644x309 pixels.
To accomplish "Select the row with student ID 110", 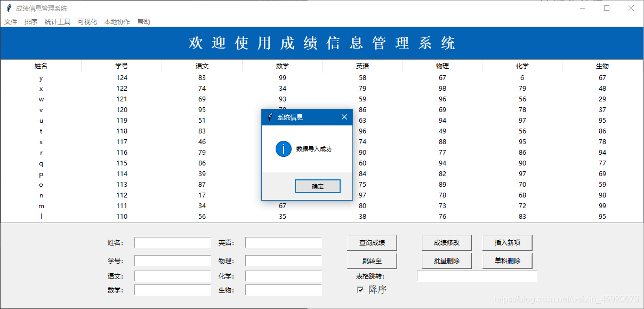I will point(322,217).
